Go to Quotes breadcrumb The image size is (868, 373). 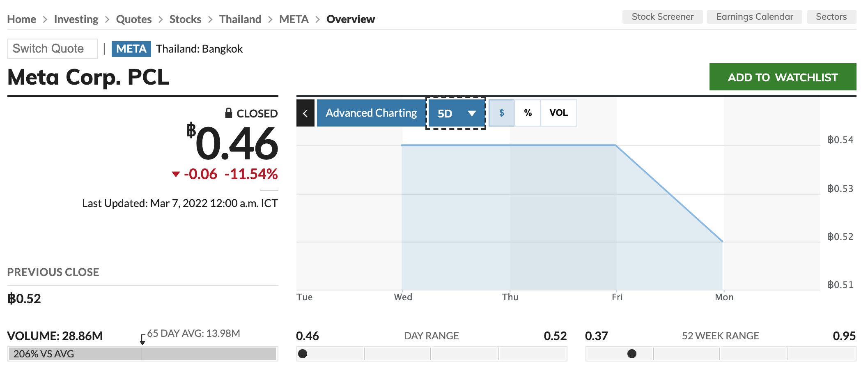tap(134, 19)
